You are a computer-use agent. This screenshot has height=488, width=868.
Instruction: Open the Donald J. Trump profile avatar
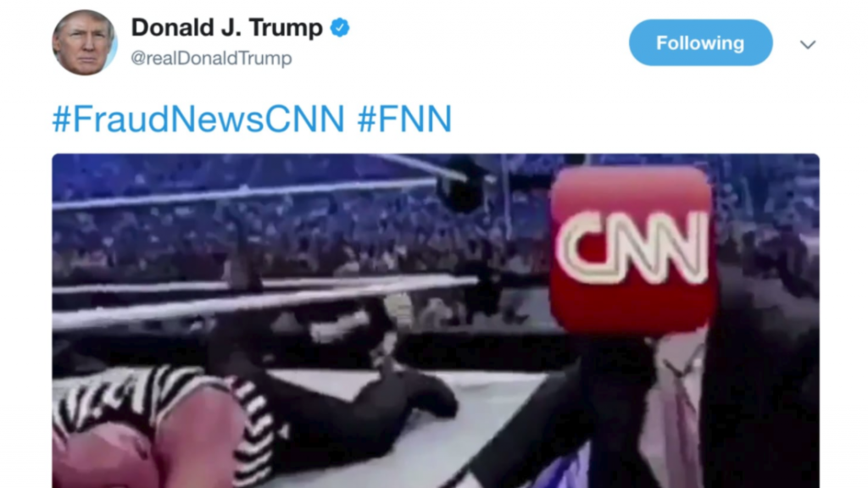[x=85, y=42]
